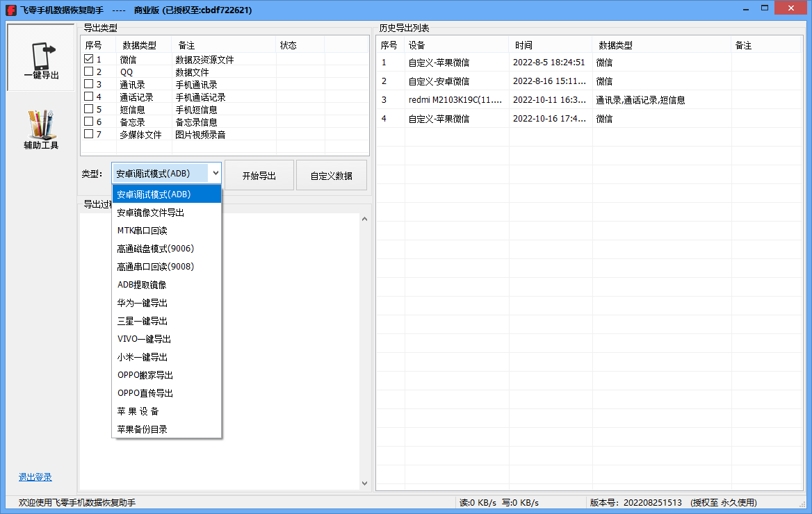Click the 退出登录 link
Image resolution: width=812 pixels, height=514 pixels.
point(35,476)
